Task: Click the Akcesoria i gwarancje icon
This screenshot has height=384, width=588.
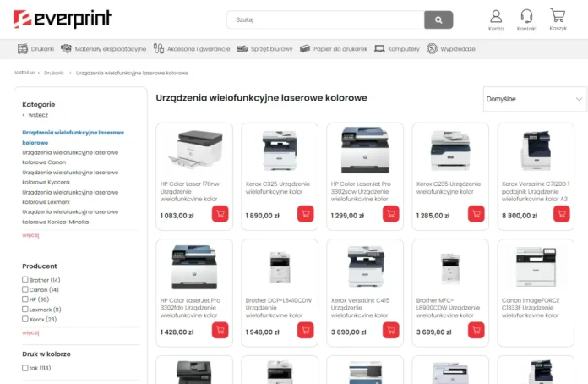Action: (159, 49)
